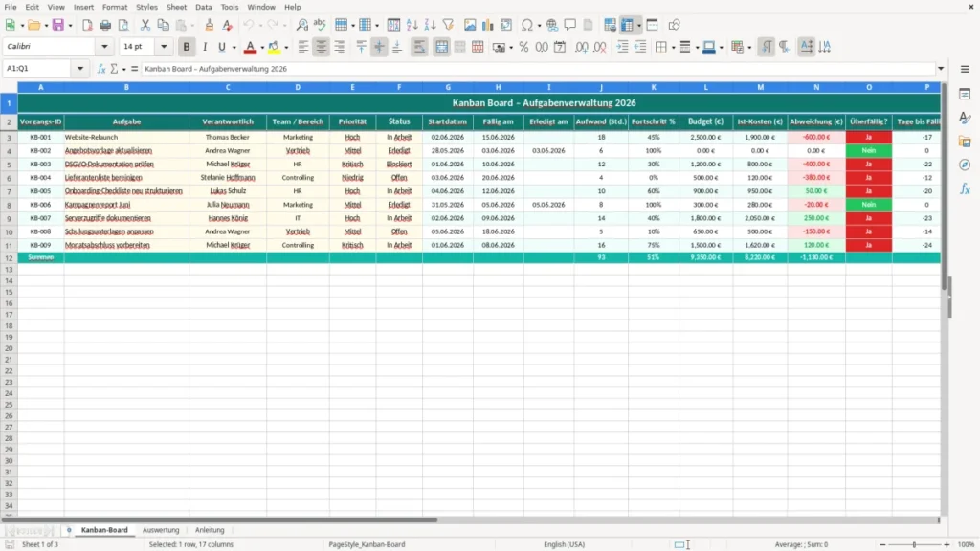The width and height of the screenshot is (980, 551).
Task: Toggle left-to-right text direction
Action: click(x=767, y=47)
